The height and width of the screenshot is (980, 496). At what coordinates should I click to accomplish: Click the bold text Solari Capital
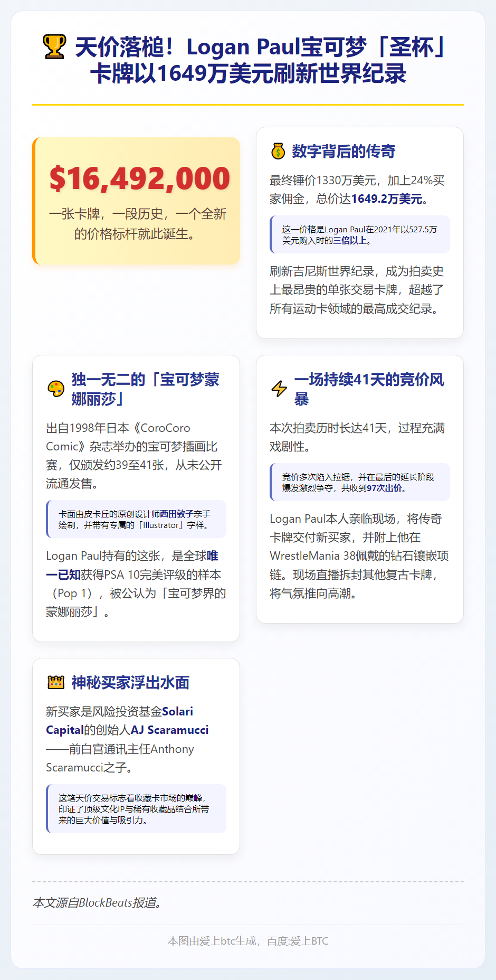click(x=119, y=721)
